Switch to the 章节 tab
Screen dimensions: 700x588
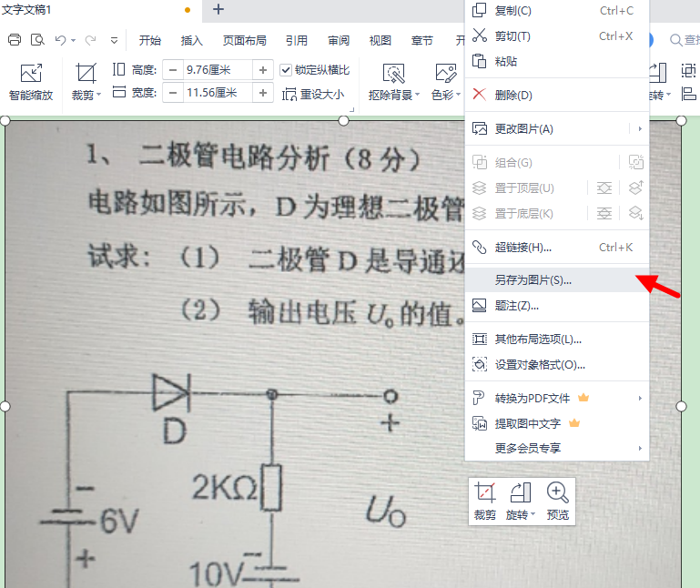pyautogui.click(x=421, y=41)
